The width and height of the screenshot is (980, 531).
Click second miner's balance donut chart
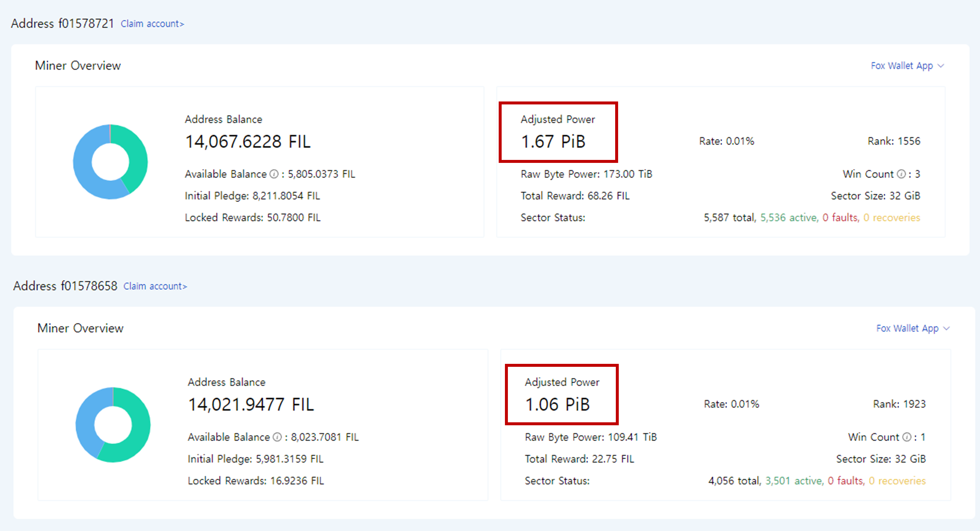113,425
